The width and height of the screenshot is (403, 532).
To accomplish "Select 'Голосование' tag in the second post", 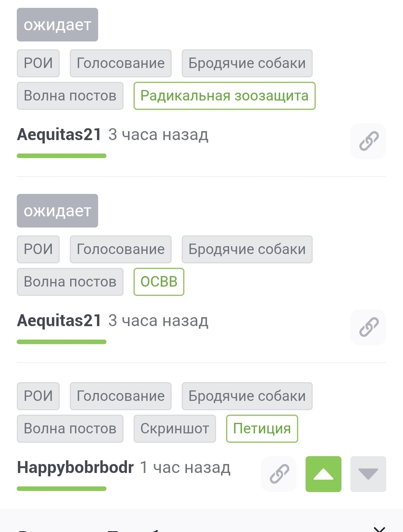I will click(121, 250).
